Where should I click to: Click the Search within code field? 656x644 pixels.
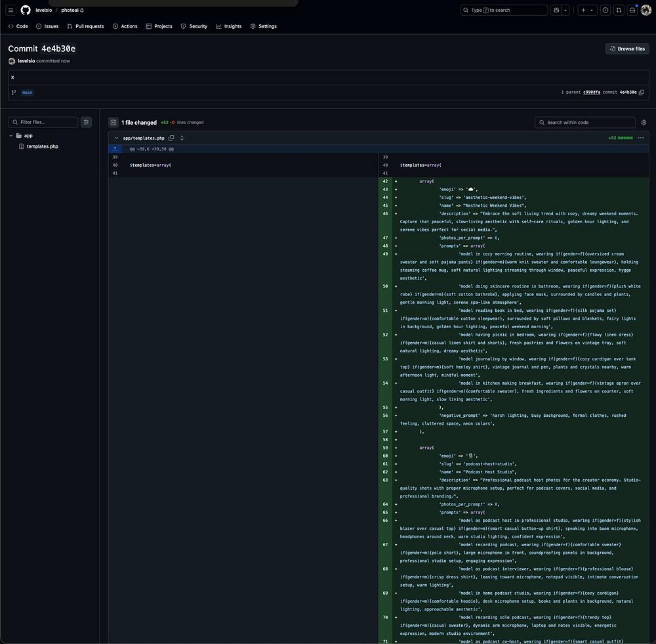tap(585, 123)
